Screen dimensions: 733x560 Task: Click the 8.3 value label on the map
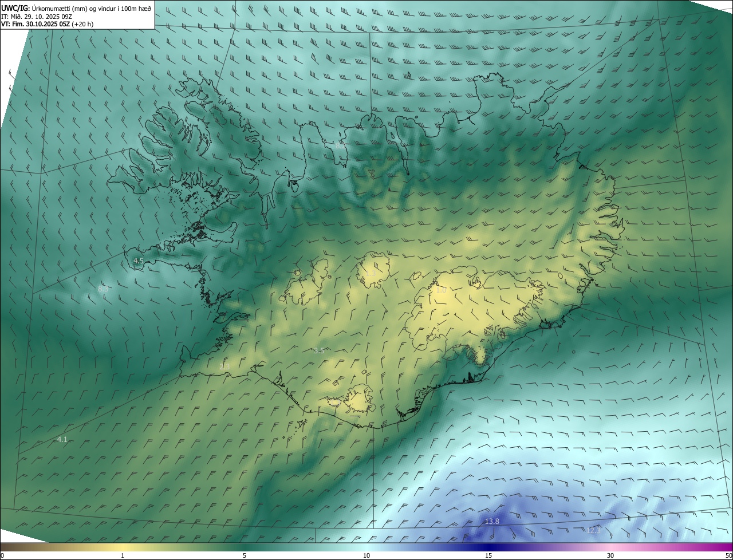[103, 289]
